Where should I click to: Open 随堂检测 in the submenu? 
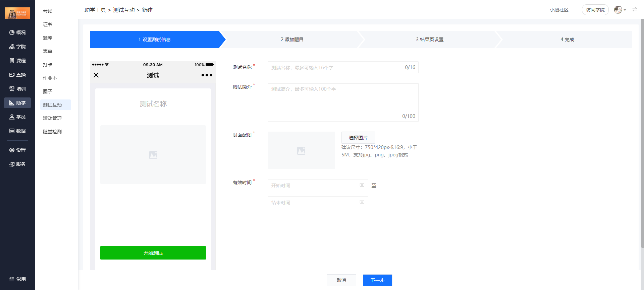pyautogui.click(x=52, y=132)
